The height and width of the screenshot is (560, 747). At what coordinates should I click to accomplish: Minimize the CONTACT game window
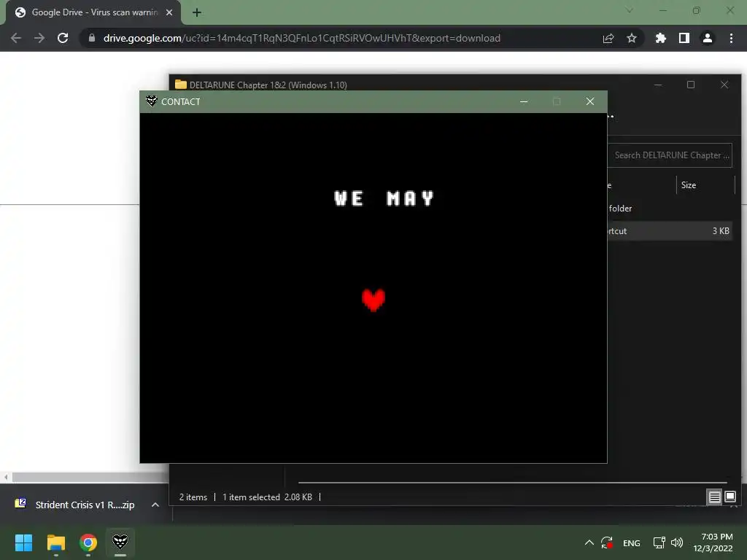[524, 101]
